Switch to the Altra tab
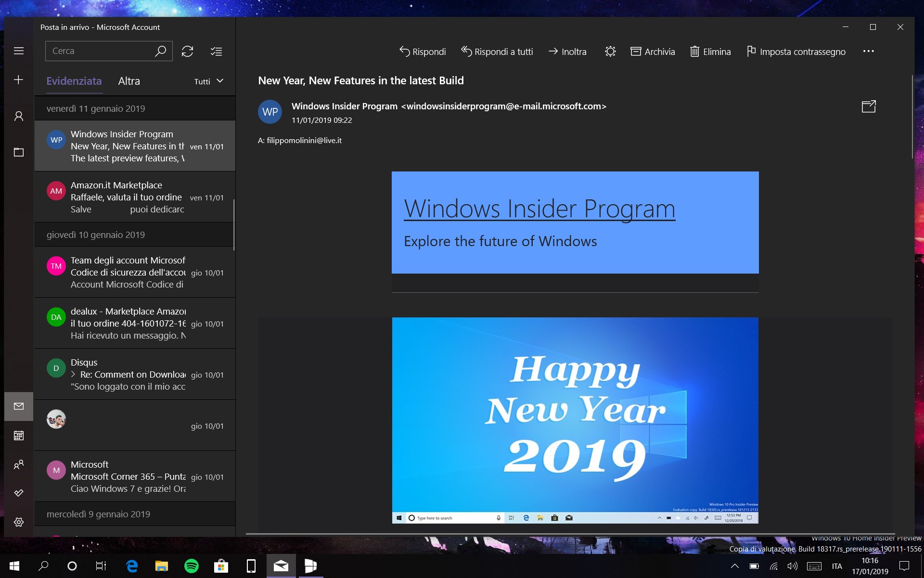 [x=129, y=81]
